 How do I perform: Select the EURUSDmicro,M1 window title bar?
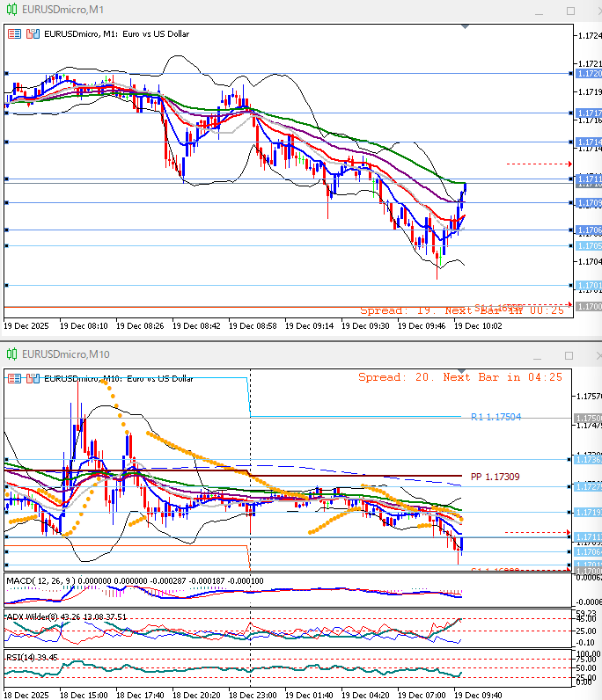pyautogui.click(x=264, y=11)
